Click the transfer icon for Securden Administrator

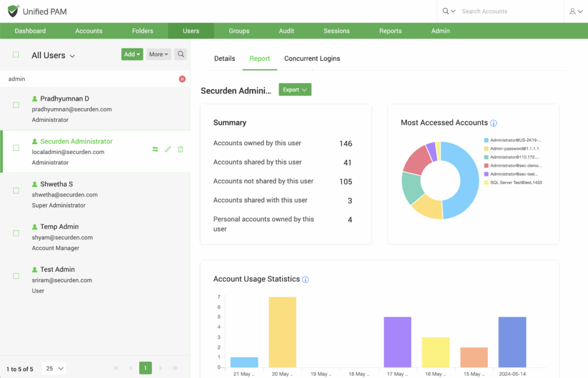click(x=155, y=149)
